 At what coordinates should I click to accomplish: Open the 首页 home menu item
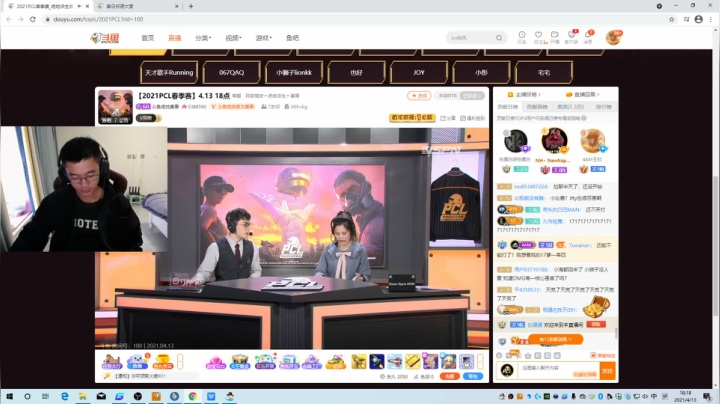[x=147, y=38]
